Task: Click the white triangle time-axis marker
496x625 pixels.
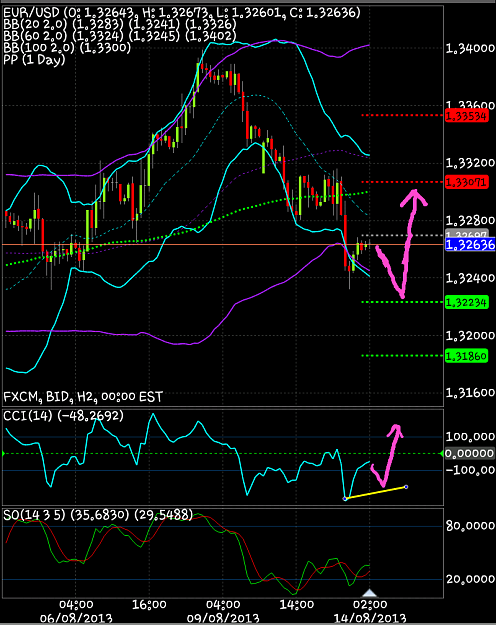Action: pyautogui.click(x=370, y=592)
